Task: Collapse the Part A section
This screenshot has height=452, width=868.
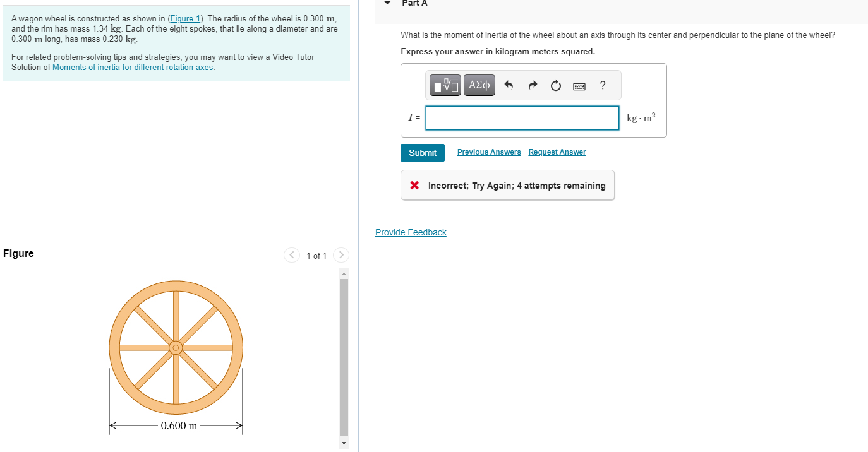Action: pyautogui.click(x=387, y=3)
